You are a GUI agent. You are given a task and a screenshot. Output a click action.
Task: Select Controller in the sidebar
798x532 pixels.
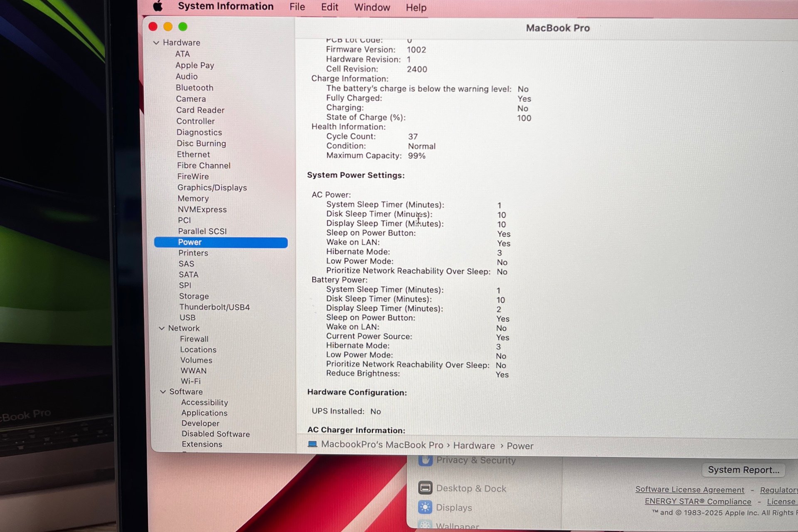(195, 121)
